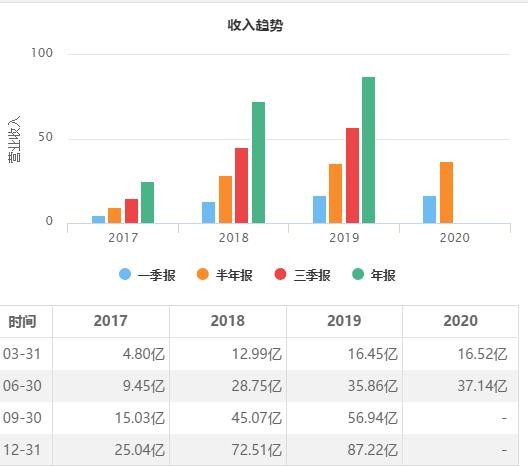Click the 2020 orange half-year bar
528x467 pixels.
[446, 193]
